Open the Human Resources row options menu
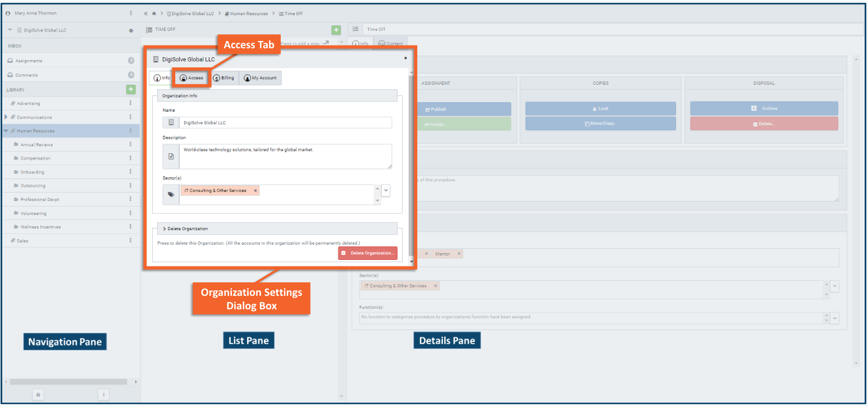Viewport: 868px width, 407px height. [130, 131]
